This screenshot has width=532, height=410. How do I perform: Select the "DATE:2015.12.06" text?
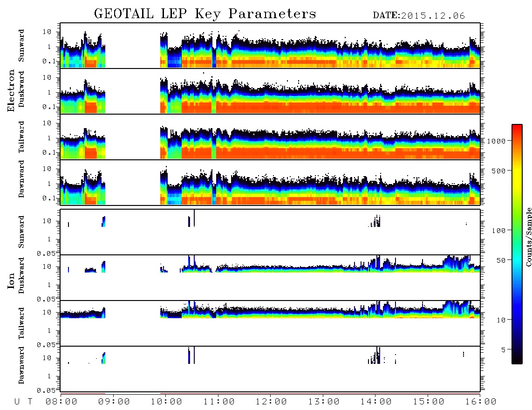coord(419,16)
